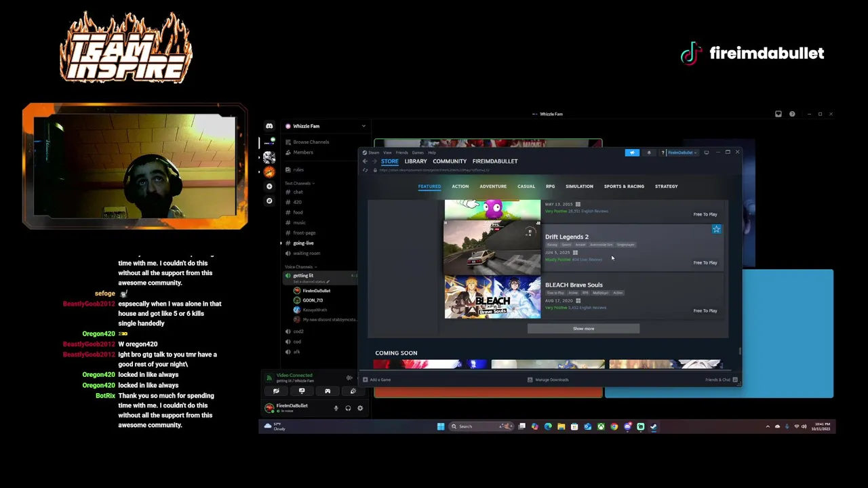The width and height of the screenshot is (868, 488).
Task: Select the ACTION genre tab
Action: [460, 186]
